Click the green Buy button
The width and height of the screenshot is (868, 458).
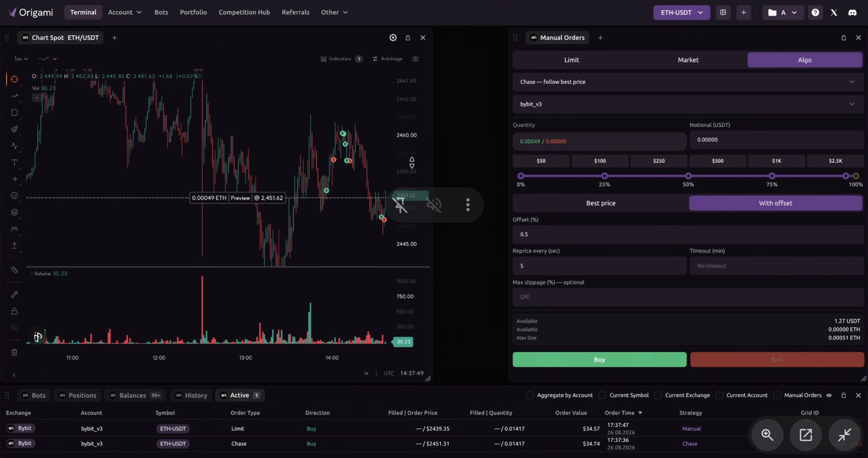[599, 359]
